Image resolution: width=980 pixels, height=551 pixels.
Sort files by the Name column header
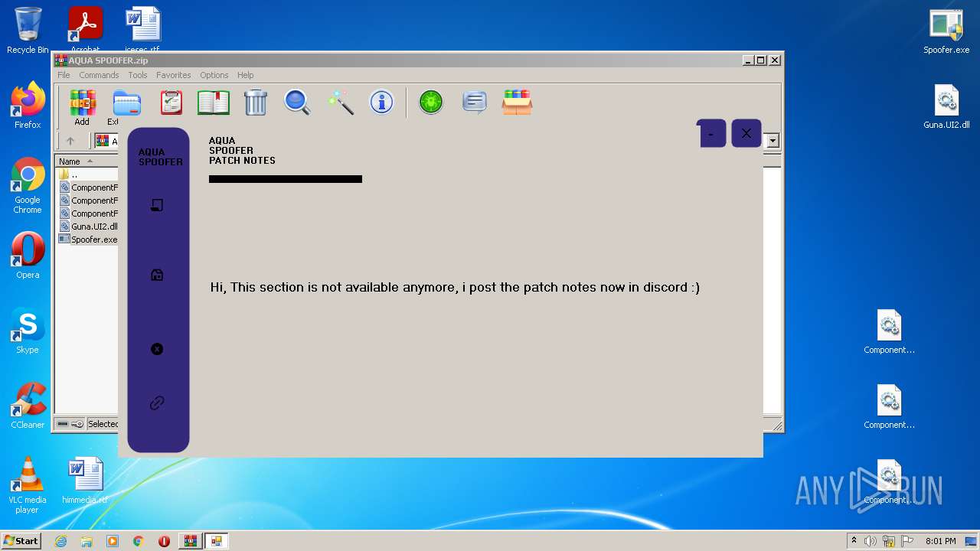86,161
